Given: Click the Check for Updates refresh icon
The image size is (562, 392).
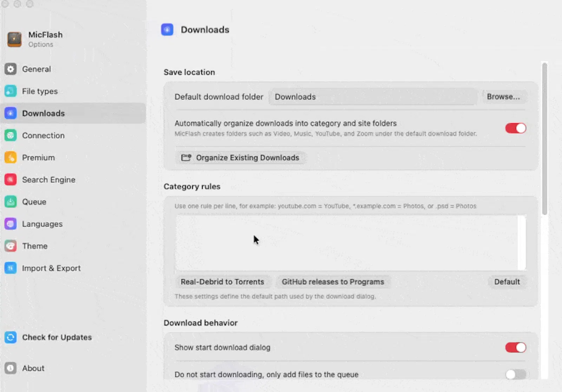Looking at the screenshot, I should coord(11,337).
